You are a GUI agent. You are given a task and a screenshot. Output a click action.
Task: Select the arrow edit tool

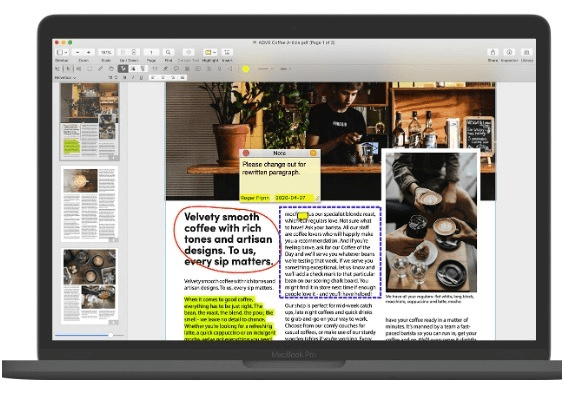pos(68,68)
